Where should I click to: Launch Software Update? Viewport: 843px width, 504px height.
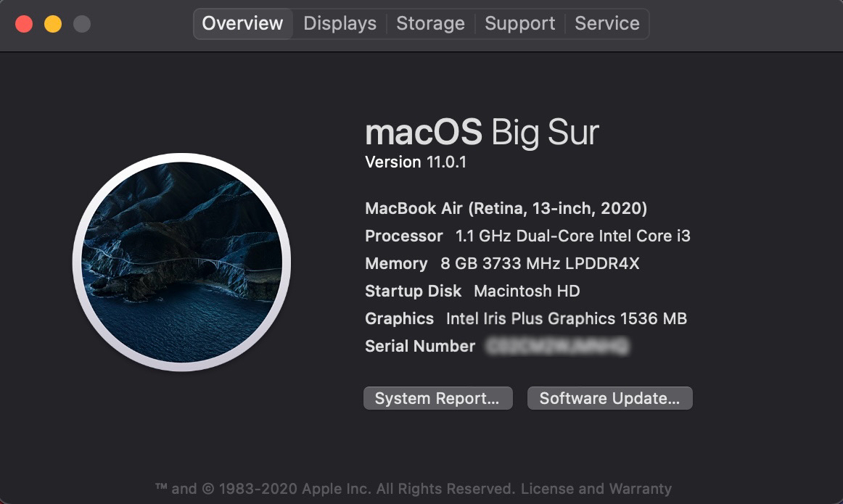click(x=609, y=397)
